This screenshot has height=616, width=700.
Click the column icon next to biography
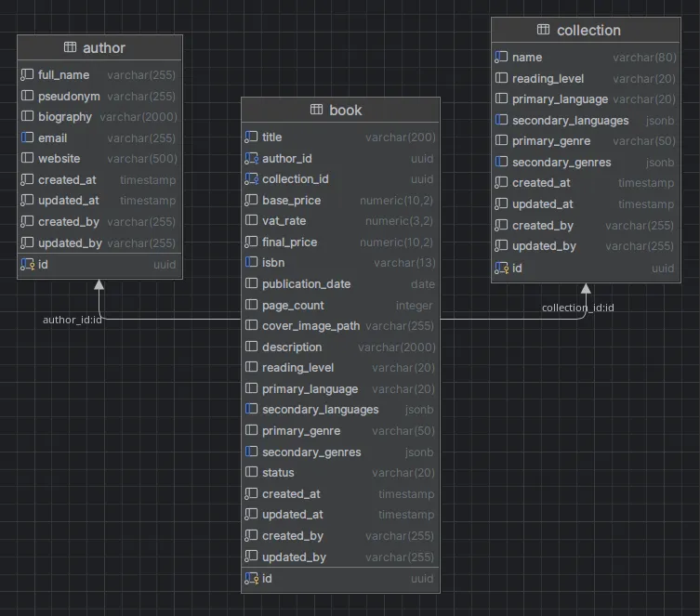click(27, 116)
